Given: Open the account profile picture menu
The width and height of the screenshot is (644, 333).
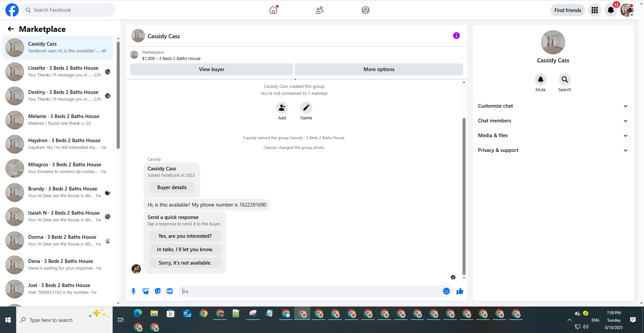Looking at the screenshot, I should pyautogui.click(x=627, y=10).
